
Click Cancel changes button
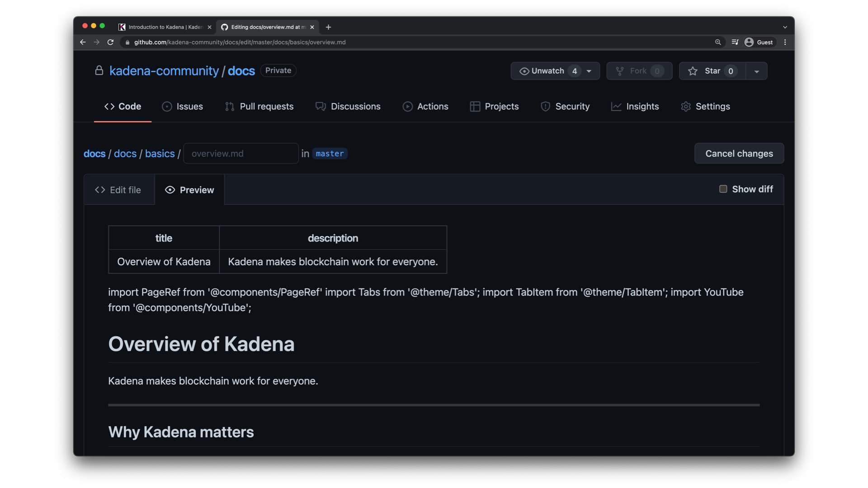coord(739,154)
